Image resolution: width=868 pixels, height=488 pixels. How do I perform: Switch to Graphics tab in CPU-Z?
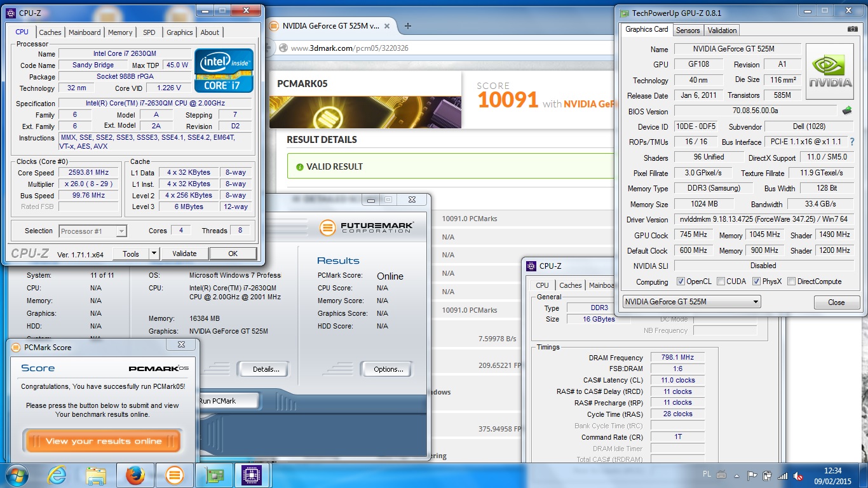point(180,32)
